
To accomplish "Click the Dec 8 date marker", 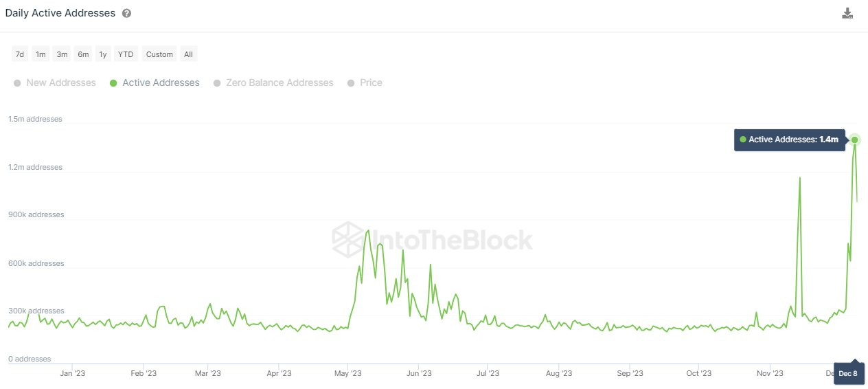I will click(849, 373).
